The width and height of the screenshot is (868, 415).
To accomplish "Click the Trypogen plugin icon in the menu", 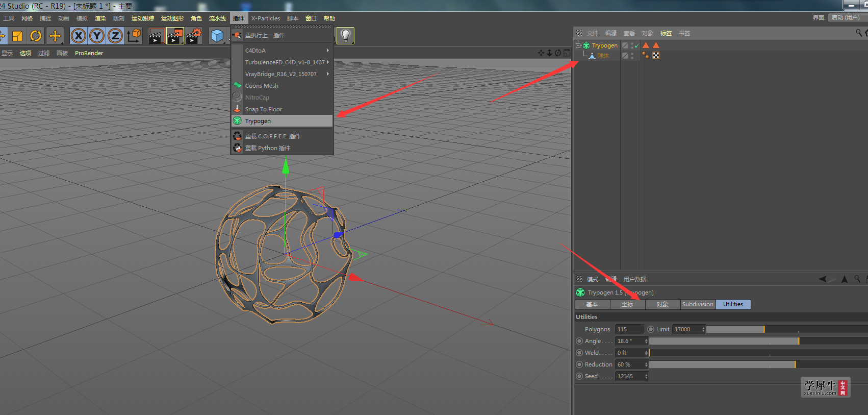I will click(237, 121).
